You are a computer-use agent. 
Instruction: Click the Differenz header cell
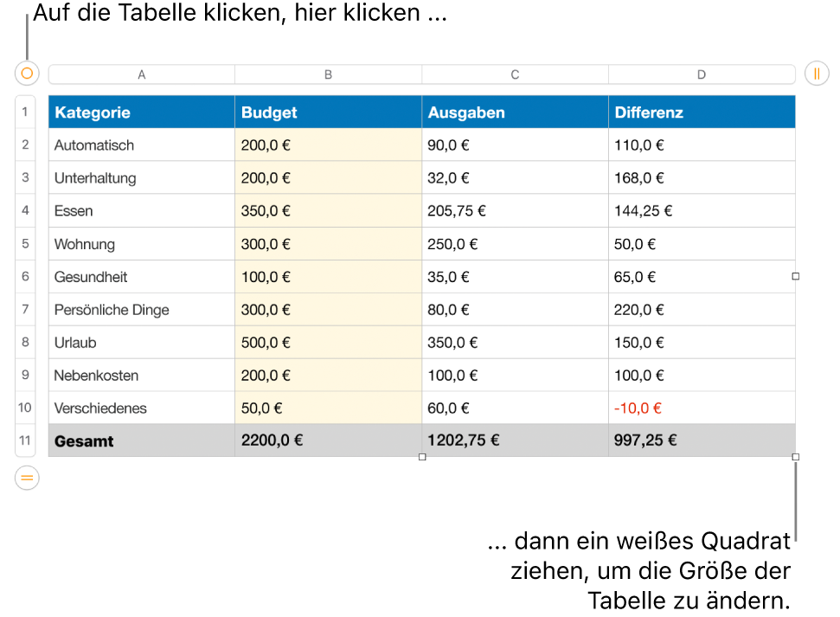(702, 112)
